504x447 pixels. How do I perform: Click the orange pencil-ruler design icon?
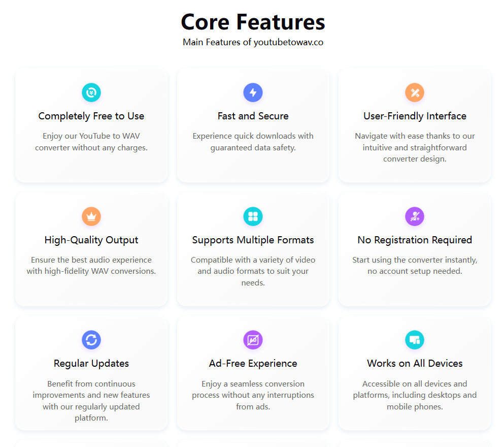point(415,92)
